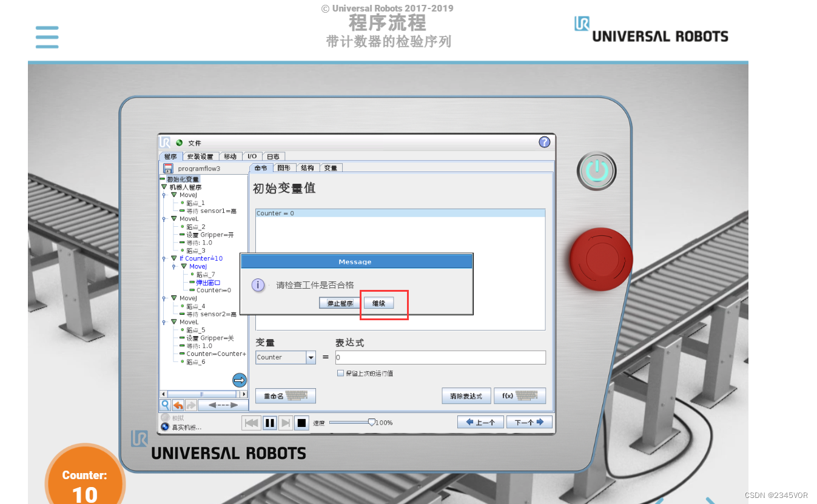This screenshot has height=504, width=817.
Task: Hit the red emergency stop button
Action: [601, 260]
